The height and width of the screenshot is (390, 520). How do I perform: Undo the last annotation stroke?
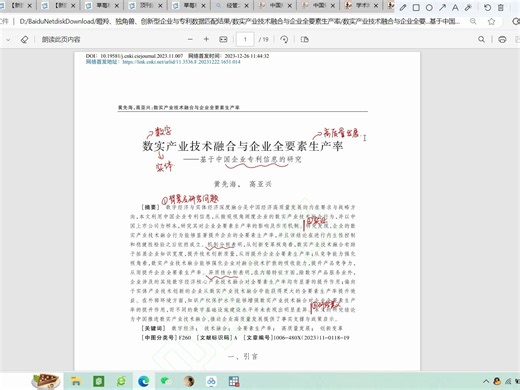point(487,7)
